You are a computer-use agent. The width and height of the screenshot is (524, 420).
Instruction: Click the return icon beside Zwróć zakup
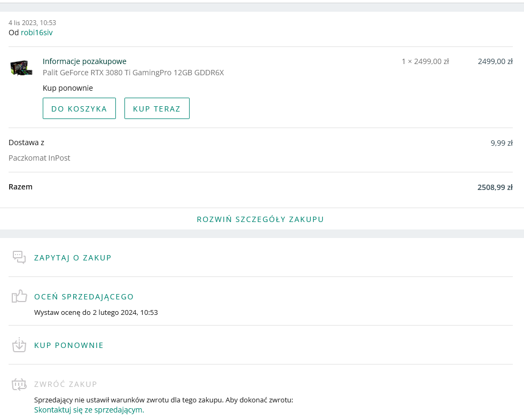tap(19, 384)
